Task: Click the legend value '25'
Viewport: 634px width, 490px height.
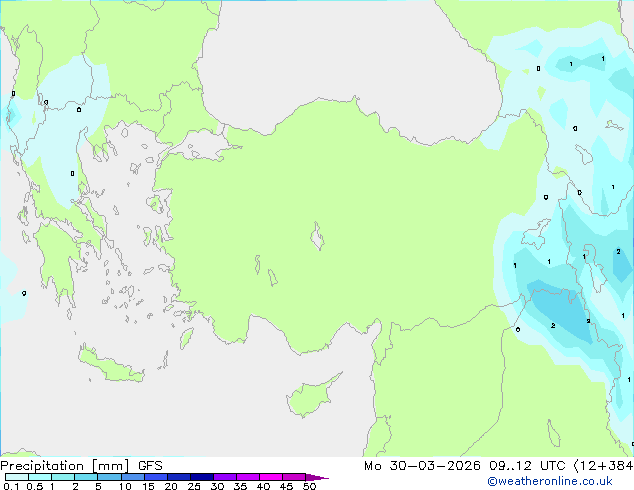Action: coord(194,486)
